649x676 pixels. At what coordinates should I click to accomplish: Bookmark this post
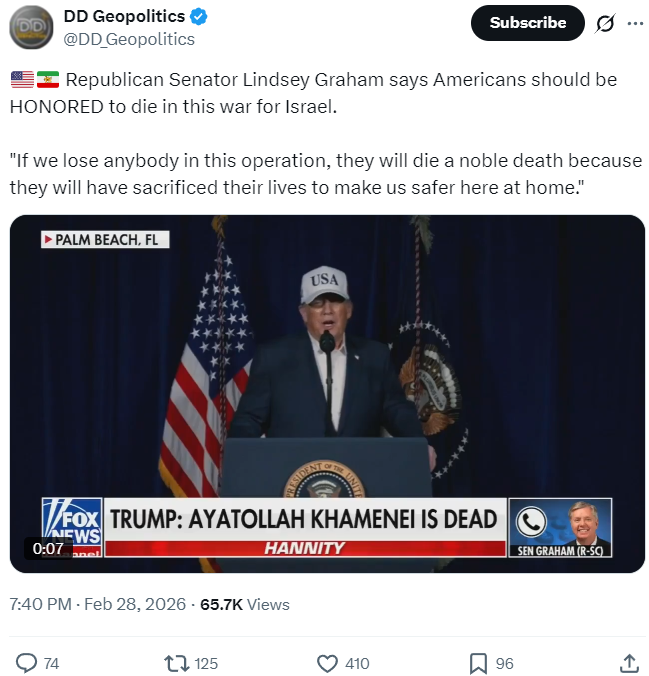click(x=478, y=663)
